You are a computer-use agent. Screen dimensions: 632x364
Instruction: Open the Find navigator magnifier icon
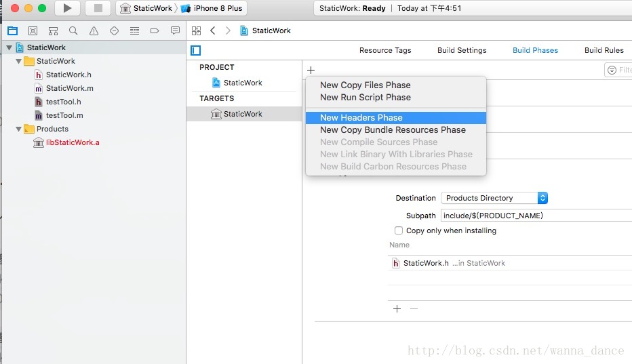click(x=73, y=31)
